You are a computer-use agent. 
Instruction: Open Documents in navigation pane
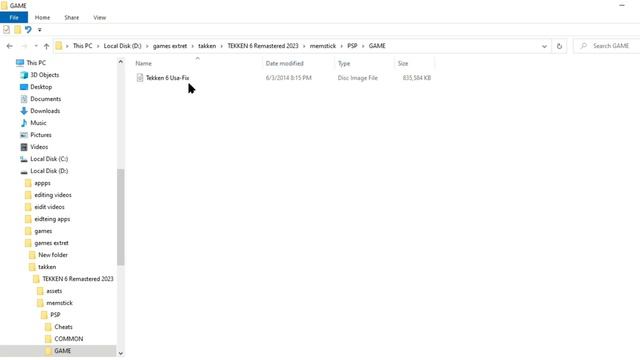[x=45, y=99]
